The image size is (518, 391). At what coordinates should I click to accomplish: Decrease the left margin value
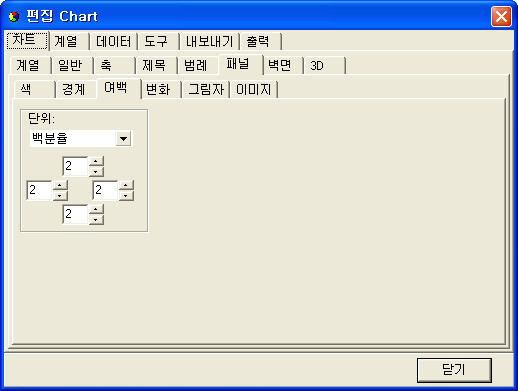[x=60, y=196]
